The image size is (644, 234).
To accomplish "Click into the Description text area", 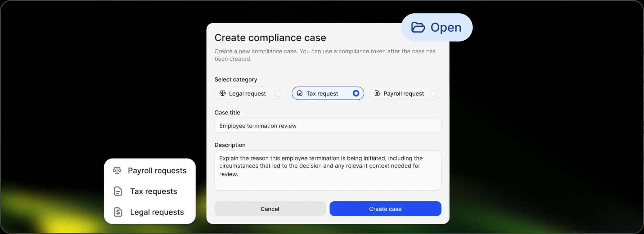I will [328, 170].
